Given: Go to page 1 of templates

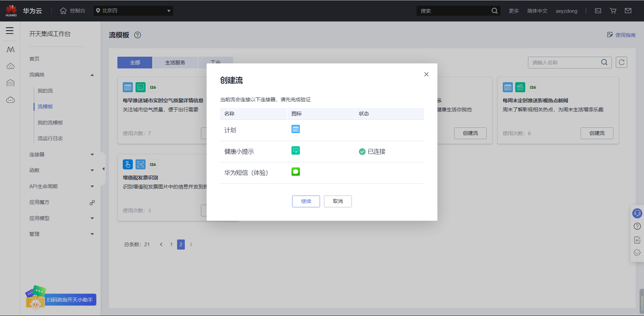Looking at the screenshot, I should (x=171, y=245).
